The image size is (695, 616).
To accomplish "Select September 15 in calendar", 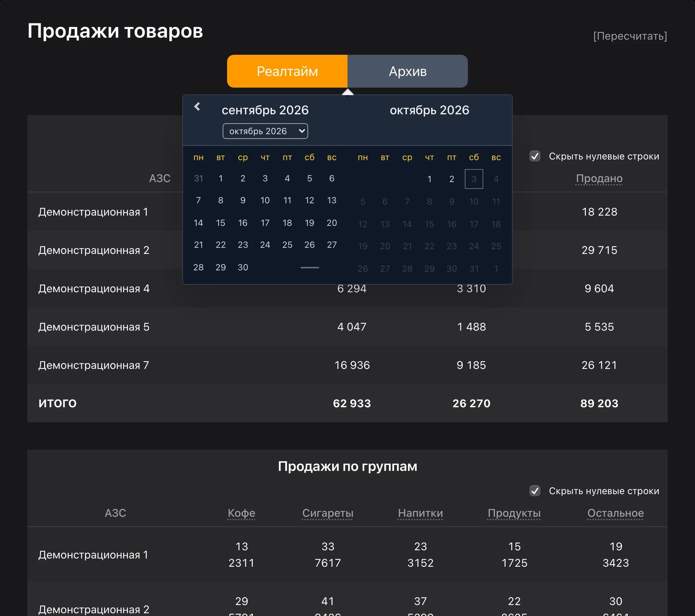I will click(x=221, y=223).
